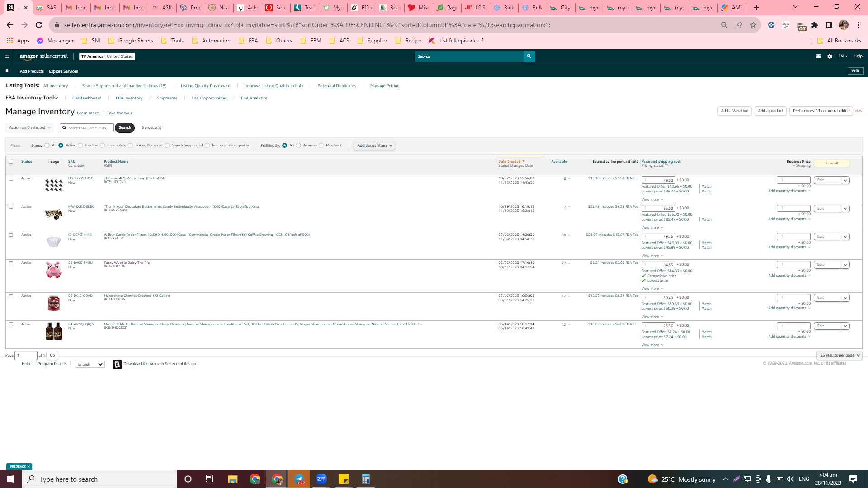This screenshot has height=488, width=868.
Task: Open the Calculator app from the taskbar
Action: point(366,479)
